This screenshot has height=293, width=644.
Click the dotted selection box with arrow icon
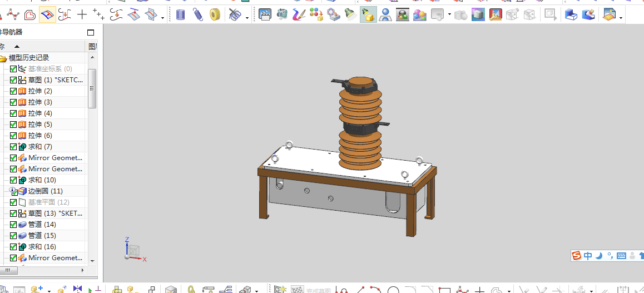tap(551, 15)
